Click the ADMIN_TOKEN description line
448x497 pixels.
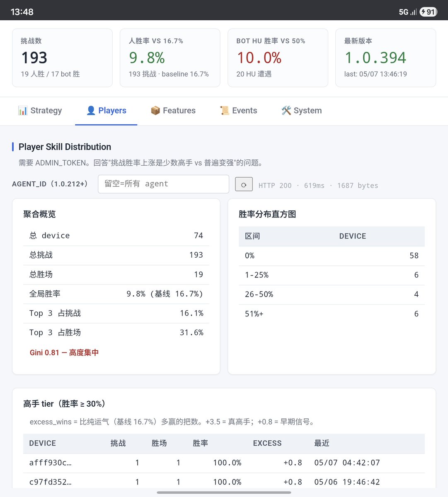(140, 163)
